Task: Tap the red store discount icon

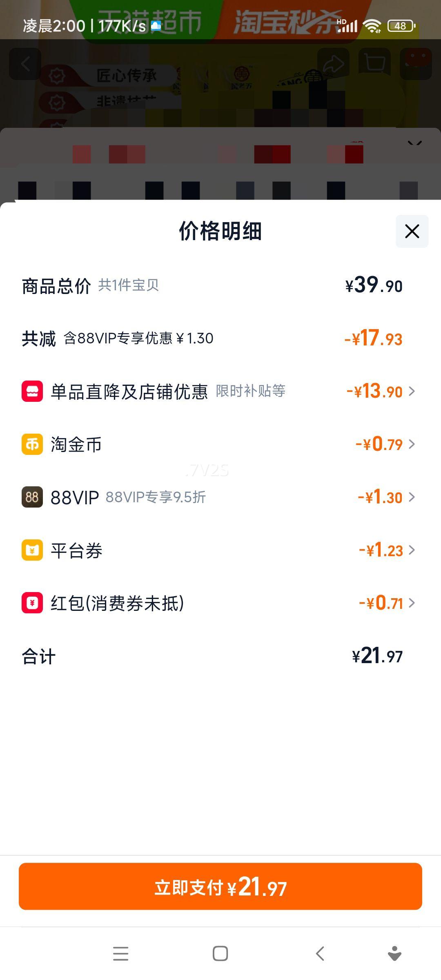Action: [x=32, y=391]
